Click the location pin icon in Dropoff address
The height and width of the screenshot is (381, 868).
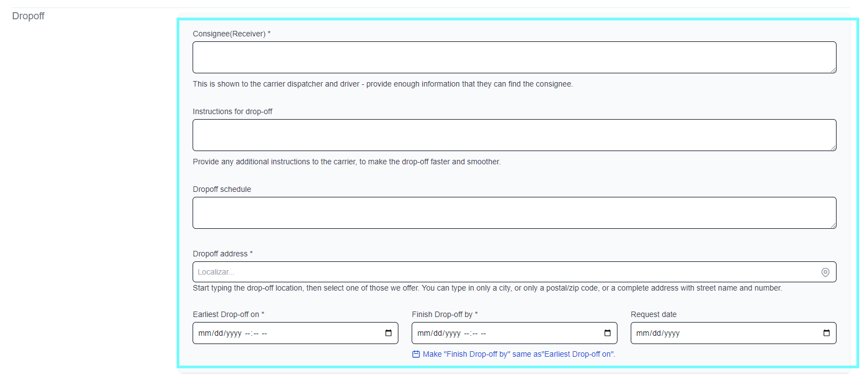click(x=826, y=272)
